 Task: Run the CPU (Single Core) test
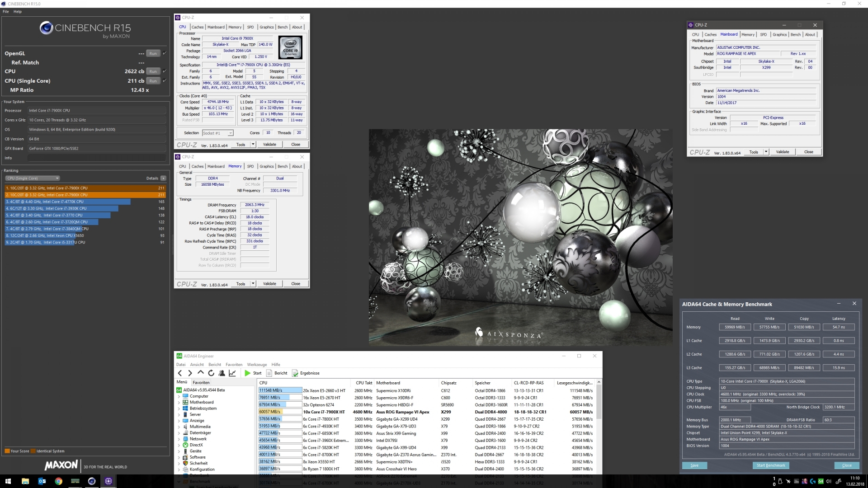pos(153,81)
